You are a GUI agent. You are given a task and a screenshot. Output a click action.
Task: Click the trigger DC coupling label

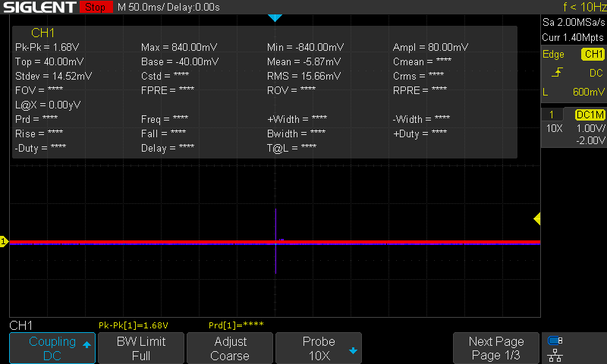point(596,73)
